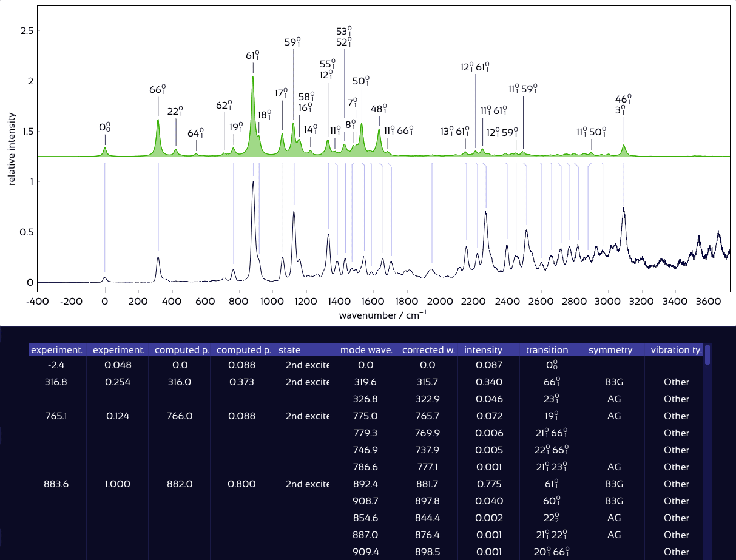Click the first "experiment." column header

click(57, 349)
